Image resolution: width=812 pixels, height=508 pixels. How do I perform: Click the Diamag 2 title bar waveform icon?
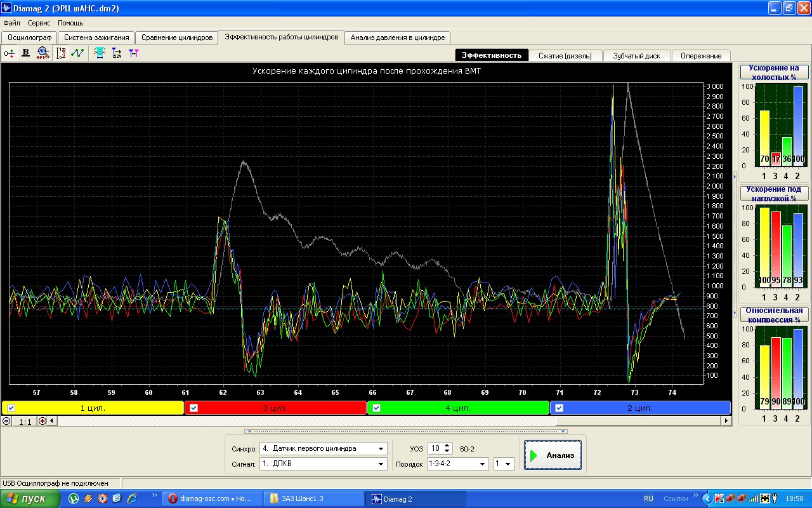tap(7, 8)
